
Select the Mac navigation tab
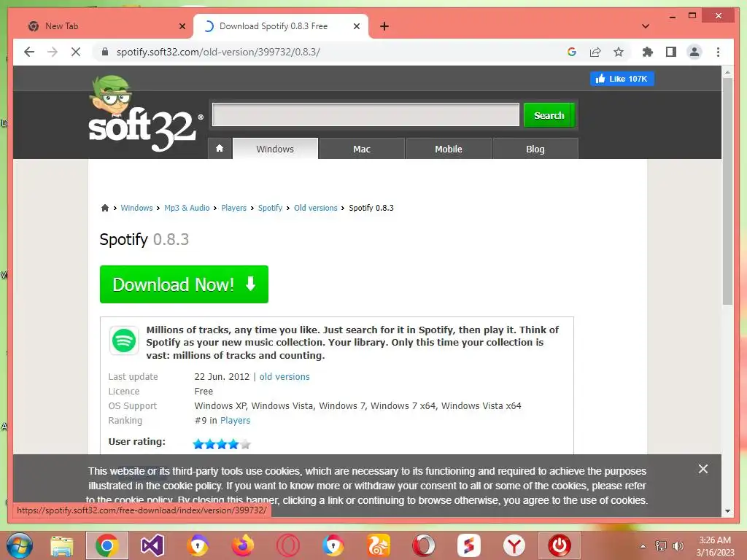(362, 149)
